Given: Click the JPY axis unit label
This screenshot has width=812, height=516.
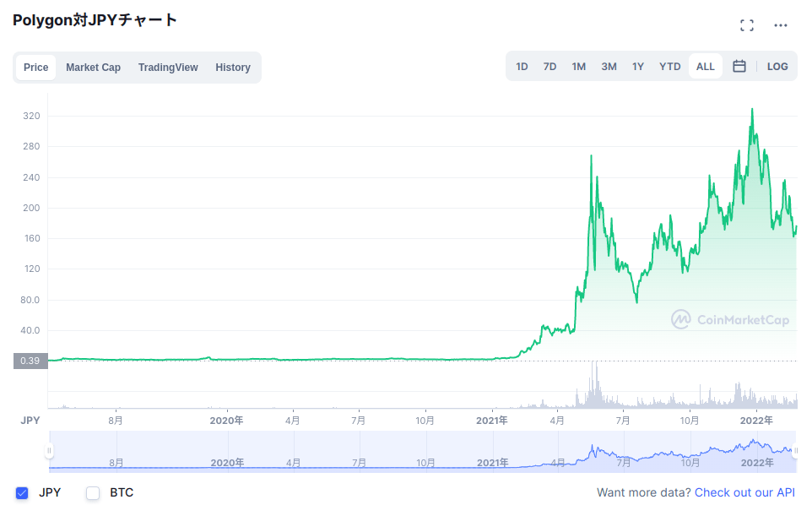Looking at the screenshot, I should pos(30,421).
